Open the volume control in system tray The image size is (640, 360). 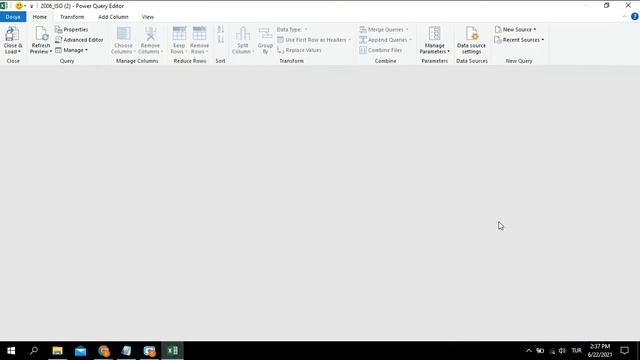click(x=562, y=351)
